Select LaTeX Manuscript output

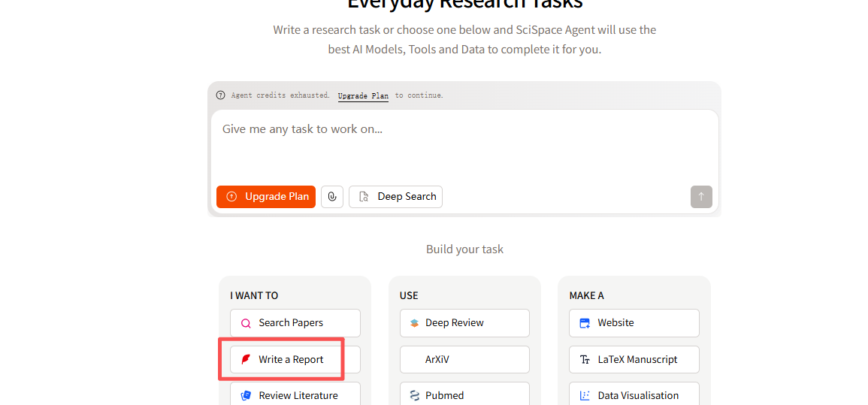634,360
